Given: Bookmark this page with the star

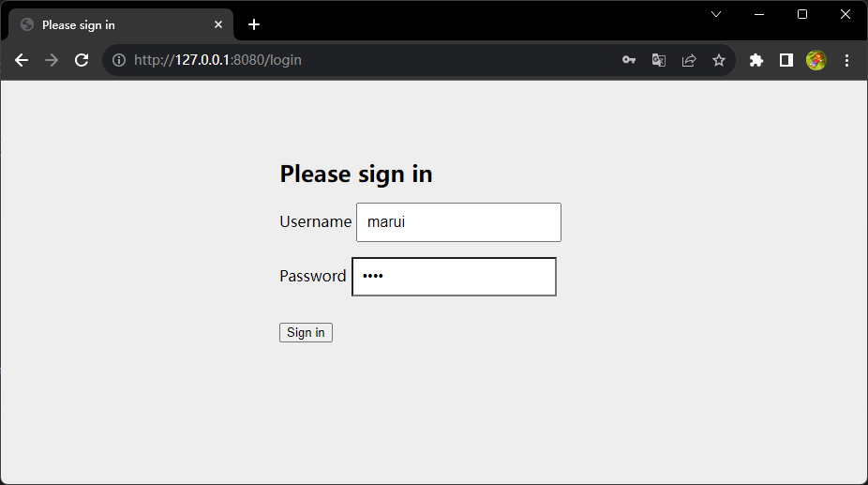Looking at the screenshot, I should click(719, 60).
